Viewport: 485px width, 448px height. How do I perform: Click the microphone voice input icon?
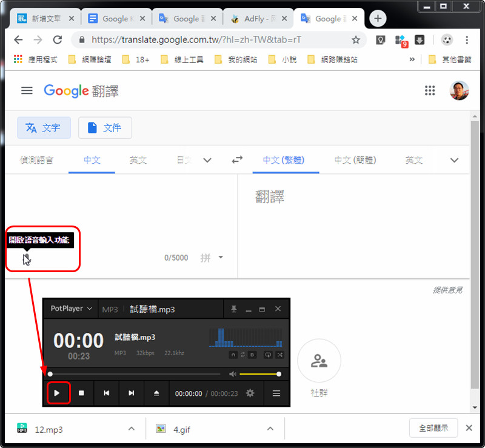point(26,258)
